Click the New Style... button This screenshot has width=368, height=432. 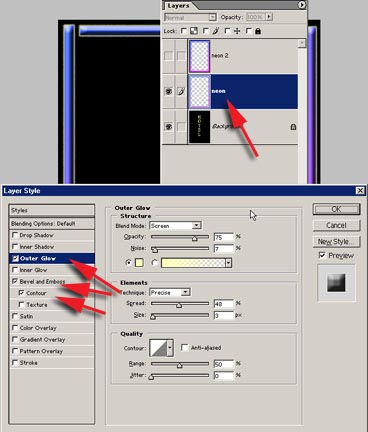tap(336, 242)
